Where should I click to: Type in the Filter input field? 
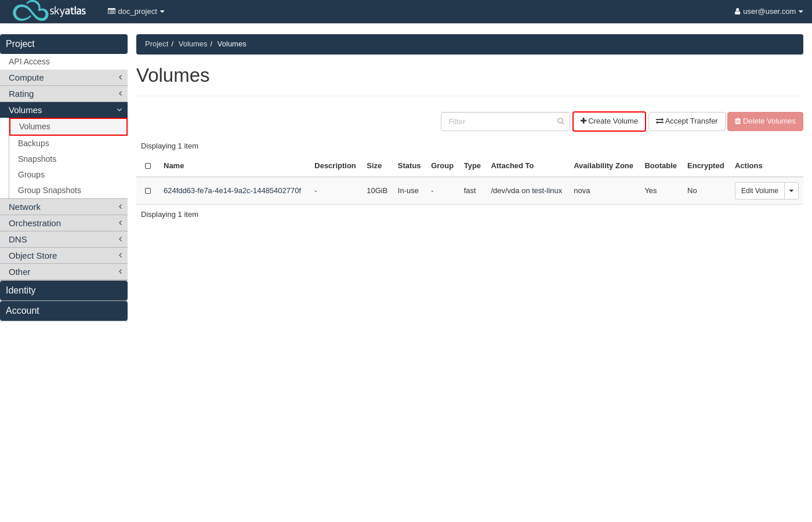pos(499,121)
